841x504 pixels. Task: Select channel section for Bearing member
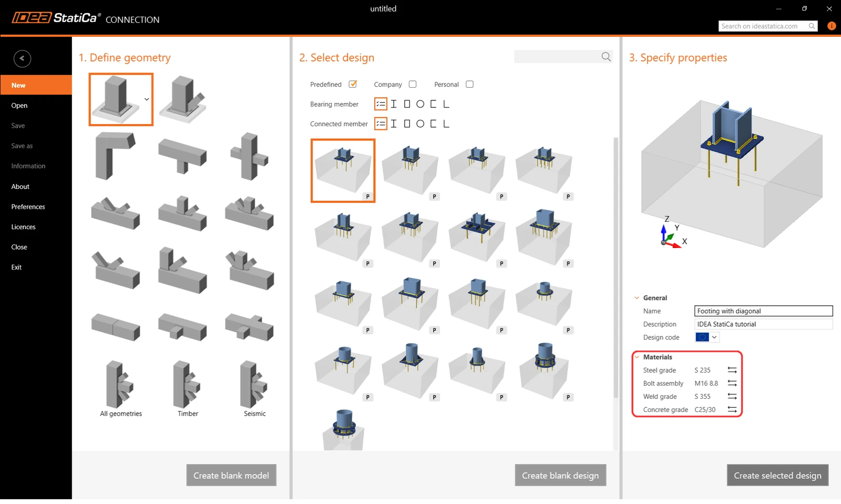(x=433, y=104)
